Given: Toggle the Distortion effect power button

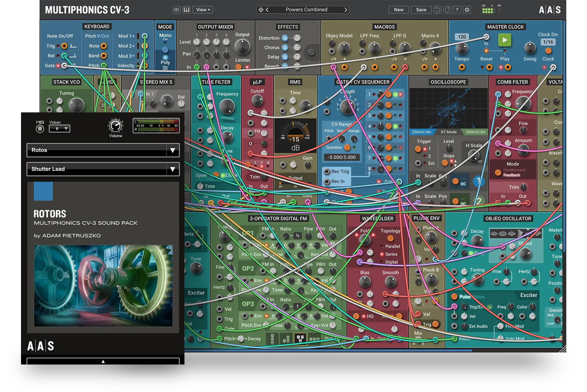Looking at the screenshot, I should pyautogui.click(x=285, y=38).
